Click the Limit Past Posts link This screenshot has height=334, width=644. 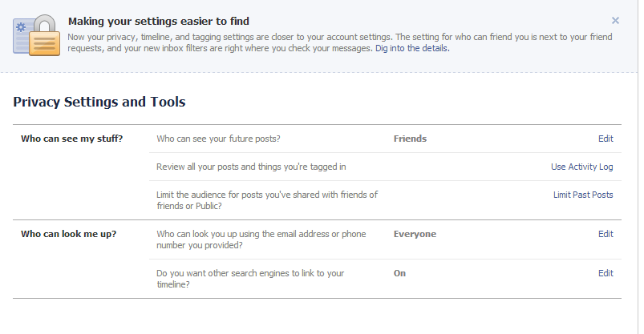coord(583,195)
